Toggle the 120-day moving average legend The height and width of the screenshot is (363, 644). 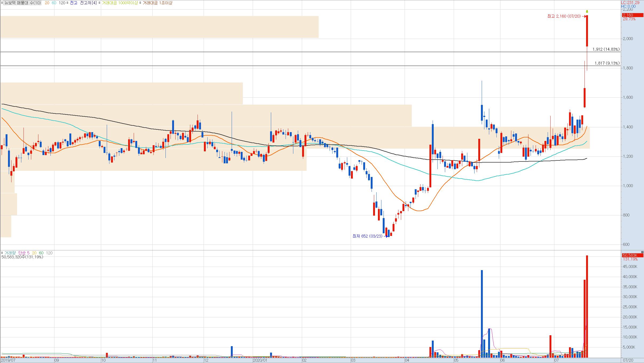(x=62, y=3)
